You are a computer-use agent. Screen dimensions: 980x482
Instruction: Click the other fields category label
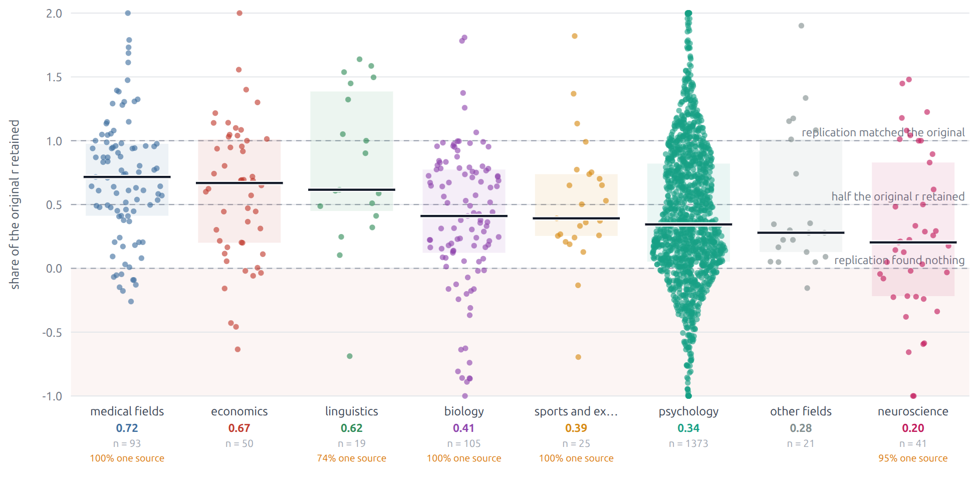coord(801,411)
